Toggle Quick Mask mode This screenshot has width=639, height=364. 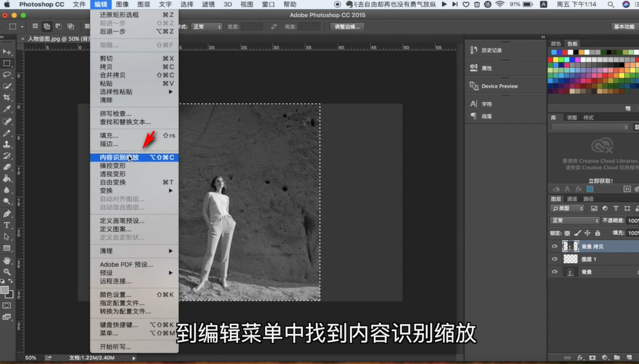coord(7,305)
